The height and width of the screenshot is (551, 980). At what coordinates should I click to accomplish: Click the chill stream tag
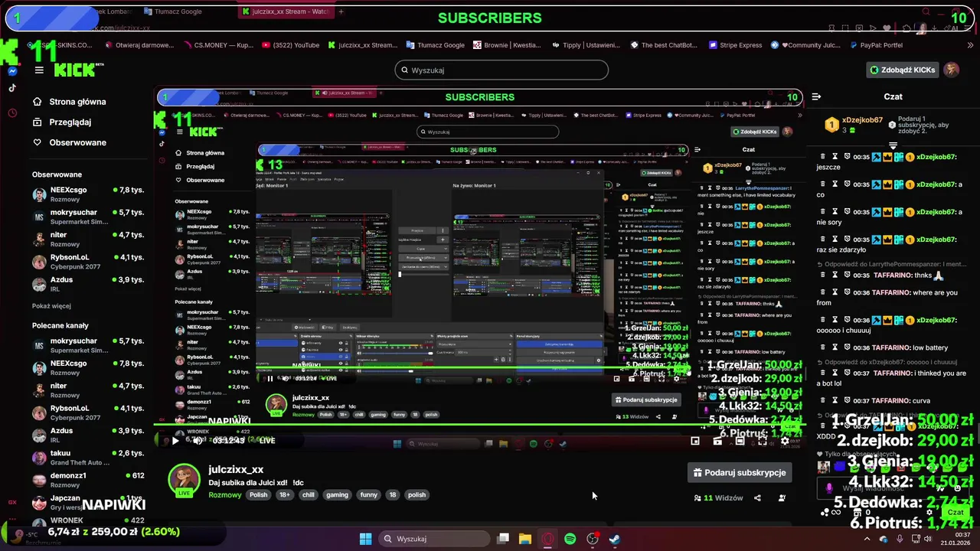308,494
